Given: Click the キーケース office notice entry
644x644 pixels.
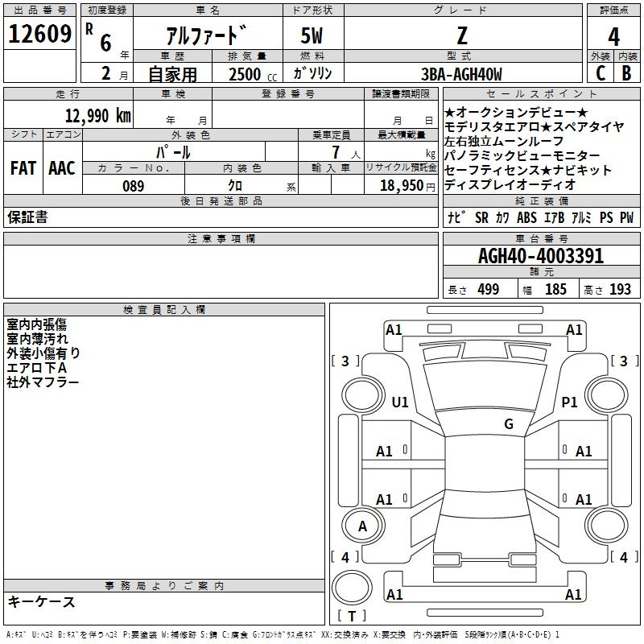Looking at the screenshot, I should 42,601.
